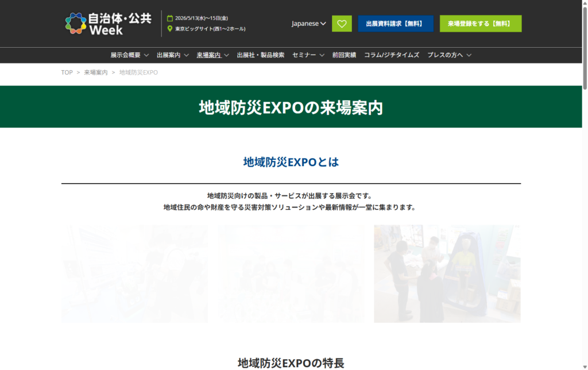This screenshot has width=588, height=370.
Task: Click the 来場登録をする【無料】 button
Action: click(481, 24)
